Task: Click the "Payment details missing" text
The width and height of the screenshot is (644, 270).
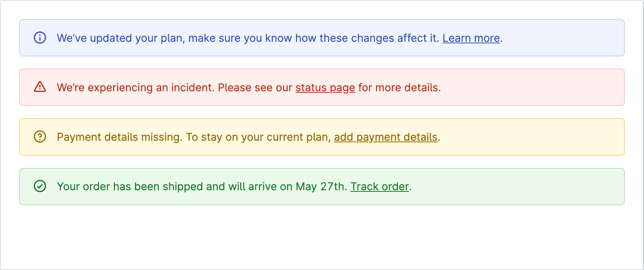Action: coord(119,137)
